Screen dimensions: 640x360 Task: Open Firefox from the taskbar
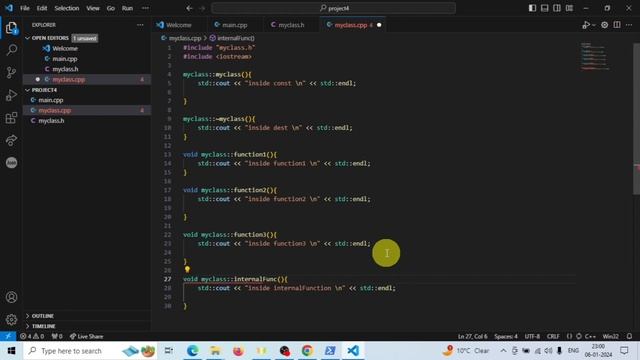[238, 351]
